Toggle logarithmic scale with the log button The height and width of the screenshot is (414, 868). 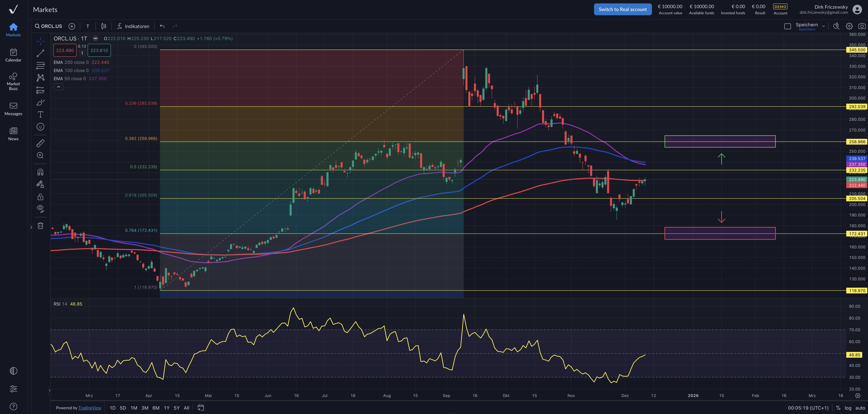tap(848, 408)
